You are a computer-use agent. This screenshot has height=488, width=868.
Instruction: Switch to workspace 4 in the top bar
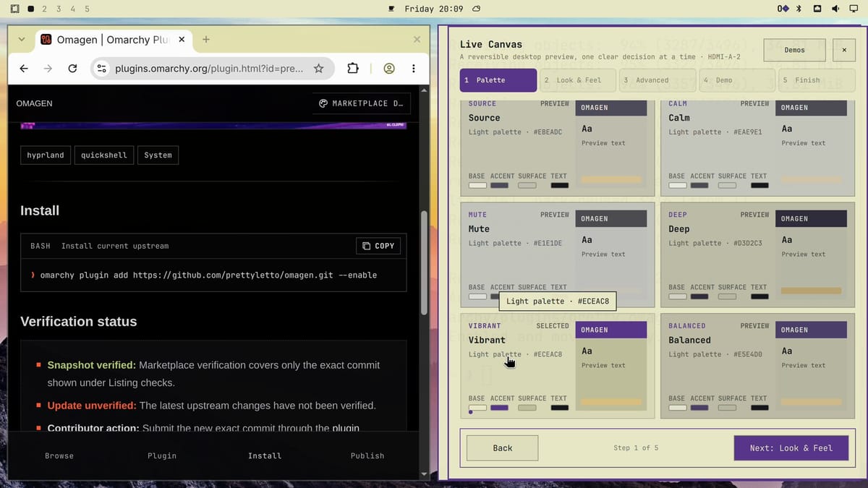click(x=72, y=9)
